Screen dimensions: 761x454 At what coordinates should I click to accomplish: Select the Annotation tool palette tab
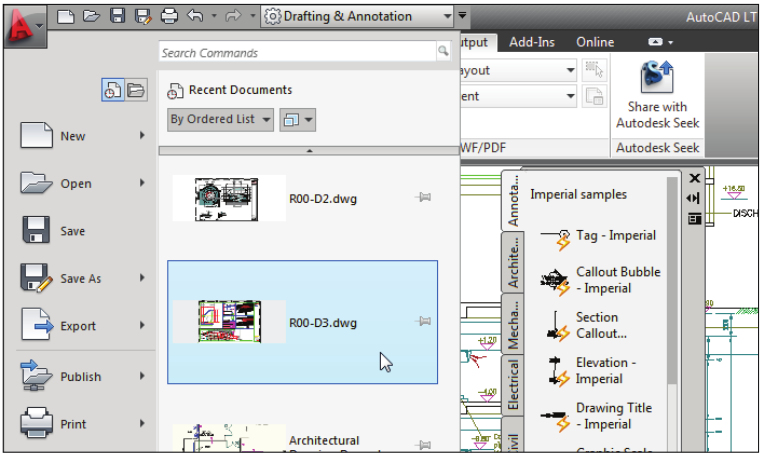[513, 201]
